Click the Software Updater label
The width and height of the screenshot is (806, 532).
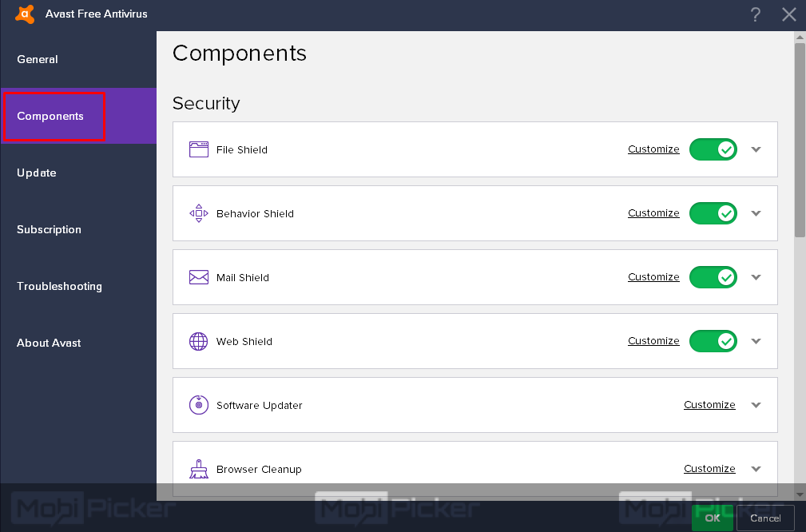[259, 405]
